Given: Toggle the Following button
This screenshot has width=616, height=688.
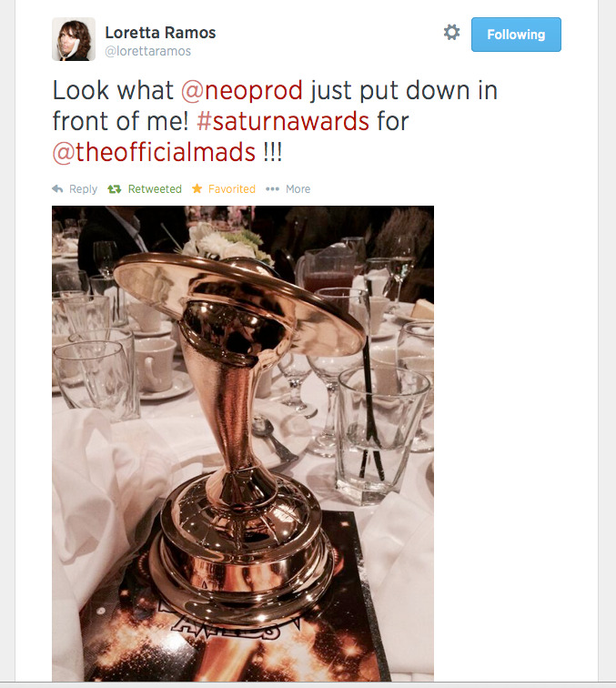Looking at the screenshot, I should click(x=516, y=35).
